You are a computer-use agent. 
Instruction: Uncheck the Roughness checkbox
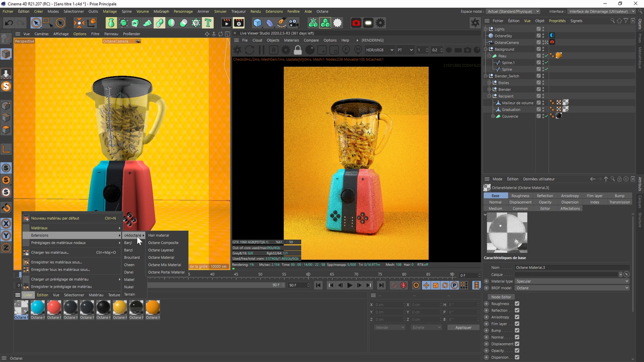click(517, 304)
